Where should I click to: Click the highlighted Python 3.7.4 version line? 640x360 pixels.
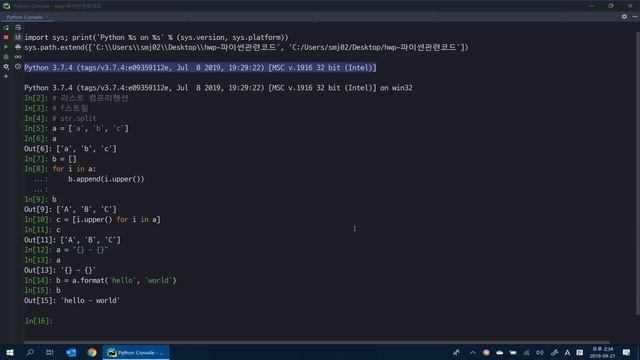click(x=200, y=68)
